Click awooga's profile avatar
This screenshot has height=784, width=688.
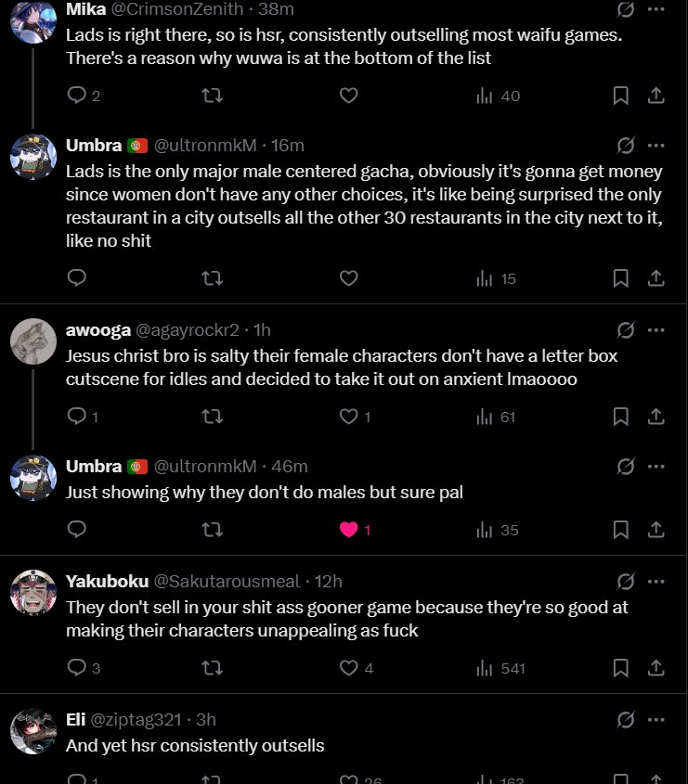[x=33, y=342]
